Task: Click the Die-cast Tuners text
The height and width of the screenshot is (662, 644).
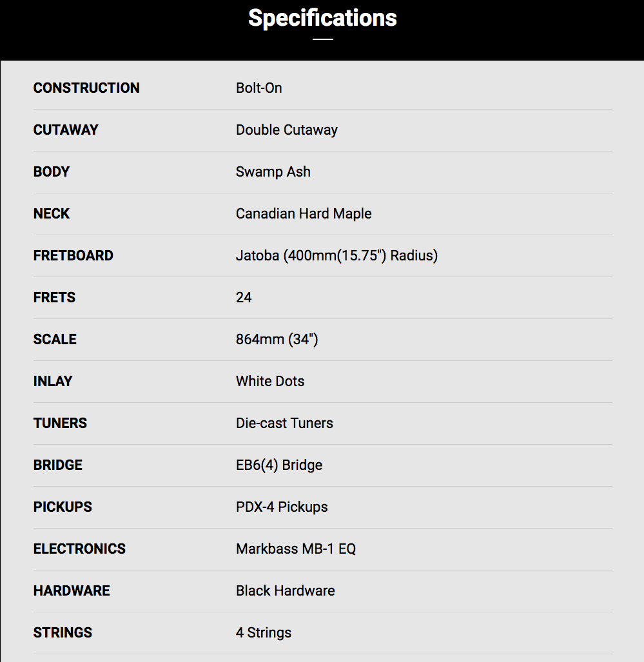Action: pyautogui.click(x=285, y=423)
